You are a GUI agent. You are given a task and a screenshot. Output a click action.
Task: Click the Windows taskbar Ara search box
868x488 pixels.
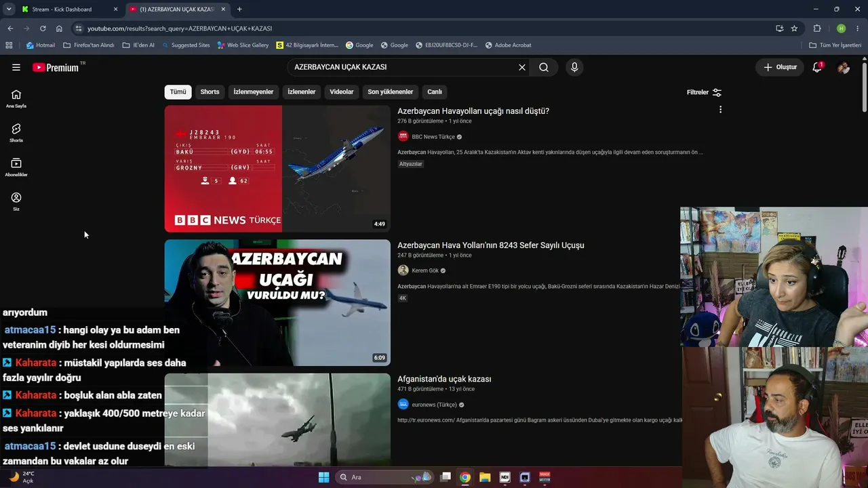pyautogui.click(x=384, y=477)
